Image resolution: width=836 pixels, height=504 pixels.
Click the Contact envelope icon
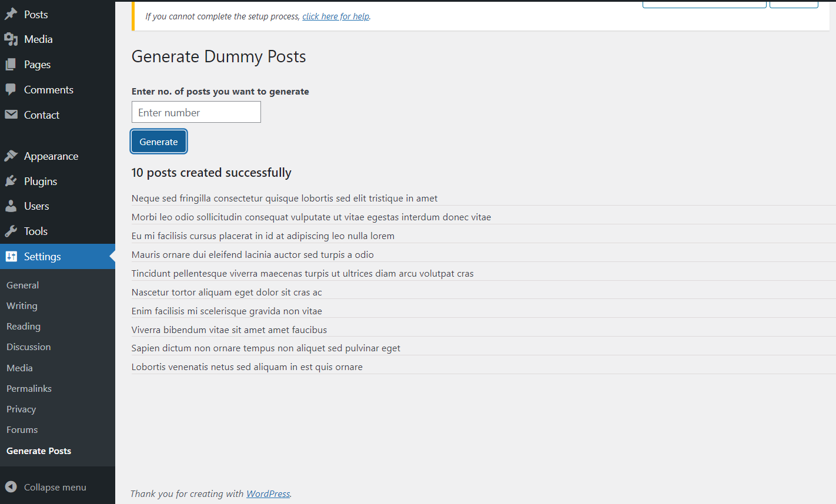click(11, 115)
